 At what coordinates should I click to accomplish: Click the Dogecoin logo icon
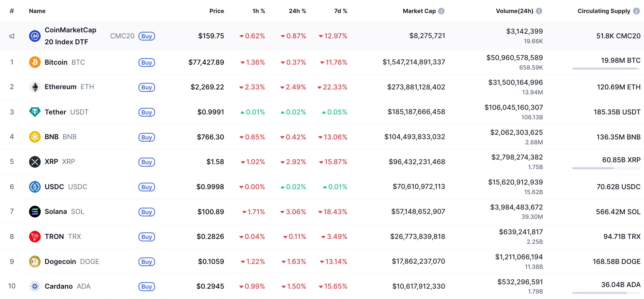pos(35,261)
